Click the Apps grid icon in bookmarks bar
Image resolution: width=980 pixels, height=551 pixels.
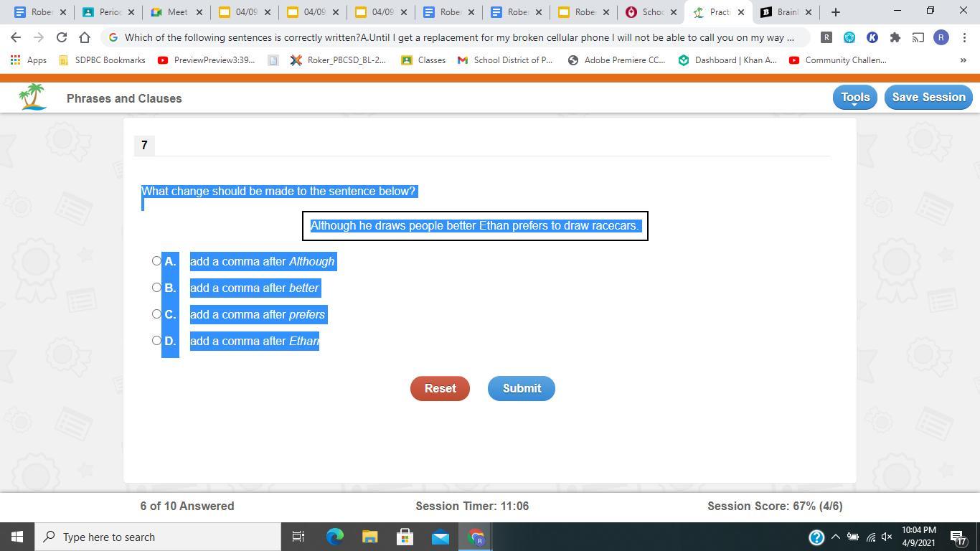(16, 60)
